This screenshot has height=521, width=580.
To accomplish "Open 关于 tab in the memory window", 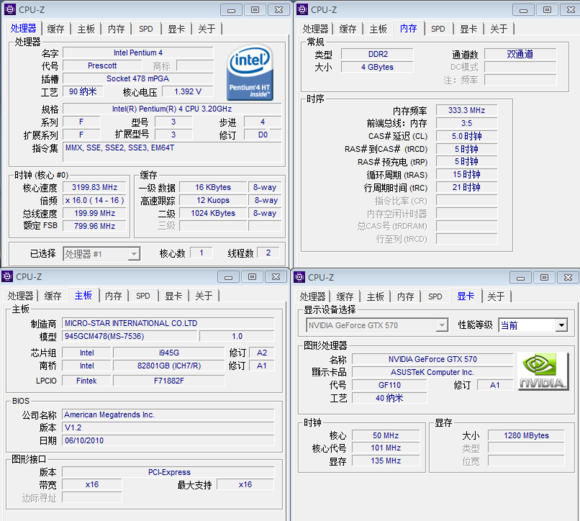I will coord(499,28).
